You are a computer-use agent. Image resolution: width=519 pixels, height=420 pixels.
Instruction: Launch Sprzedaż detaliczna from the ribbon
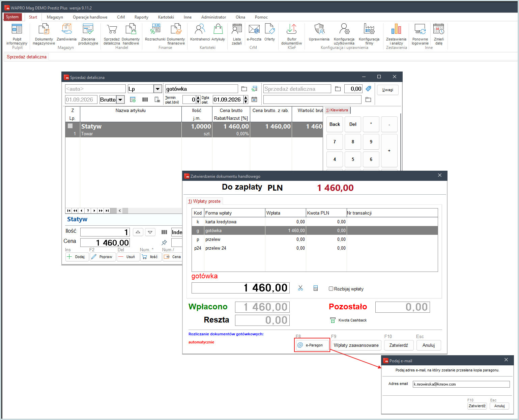[112, 34]
